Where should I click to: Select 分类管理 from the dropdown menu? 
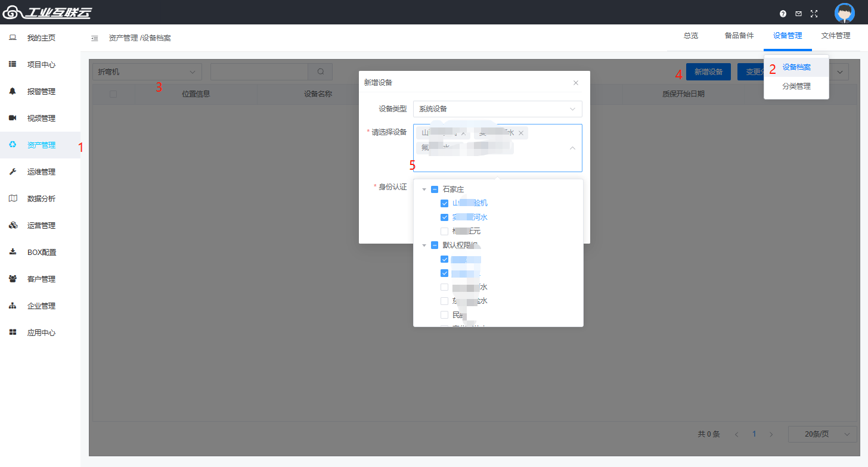pos(796,86)
